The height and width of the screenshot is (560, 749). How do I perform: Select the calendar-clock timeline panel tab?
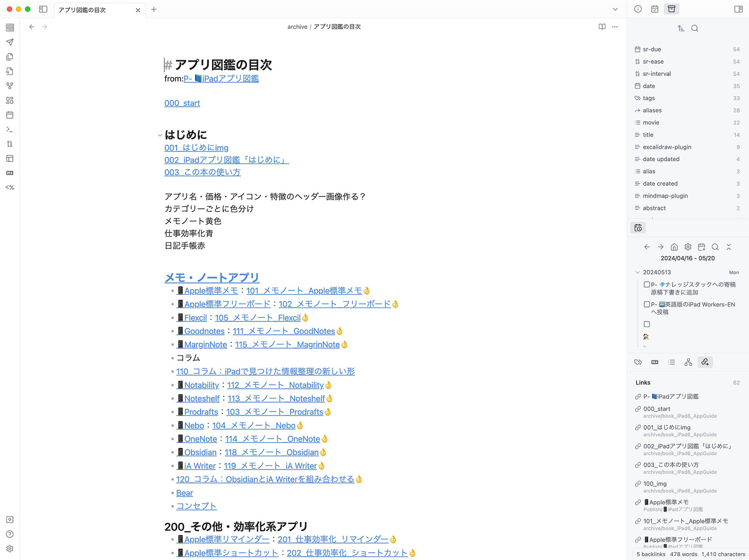pyautogui.click(x=638, y=228)
